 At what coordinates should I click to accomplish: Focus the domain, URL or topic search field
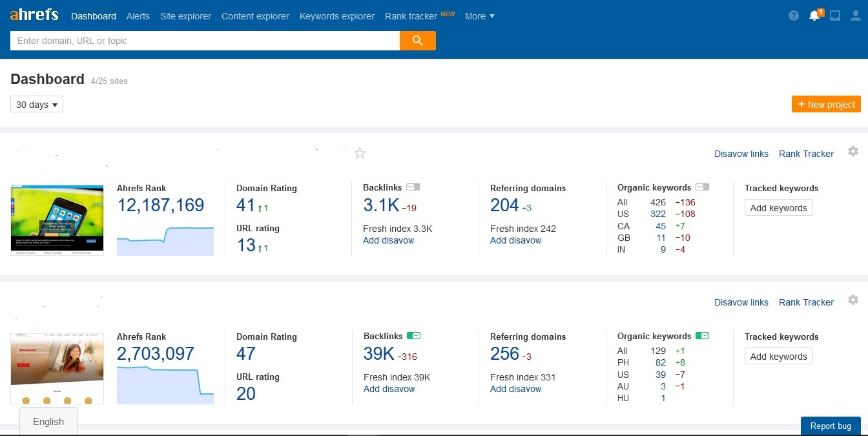point(205,41)
